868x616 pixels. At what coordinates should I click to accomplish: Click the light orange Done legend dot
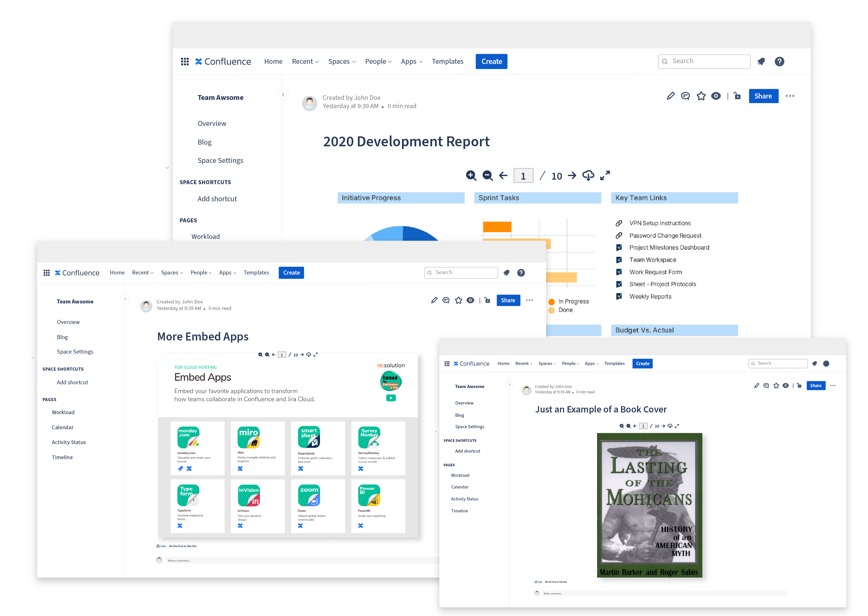coord(552,310)
